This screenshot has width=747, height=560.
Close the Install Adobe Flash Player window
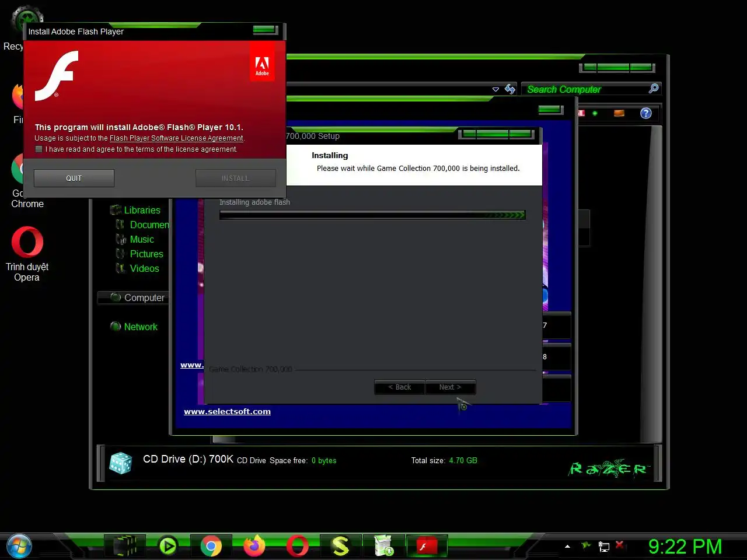[264, 29]
